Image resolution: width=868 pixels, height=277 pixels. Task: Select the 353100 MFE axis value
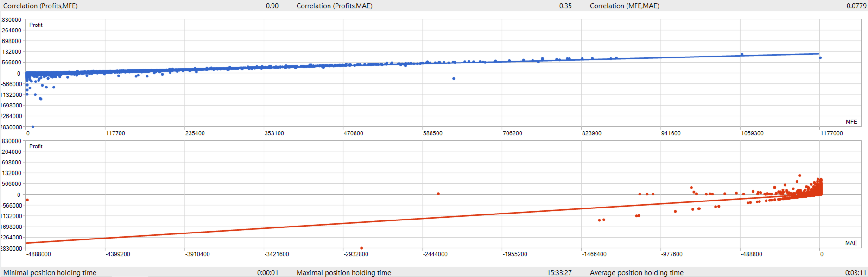[274, 133]
